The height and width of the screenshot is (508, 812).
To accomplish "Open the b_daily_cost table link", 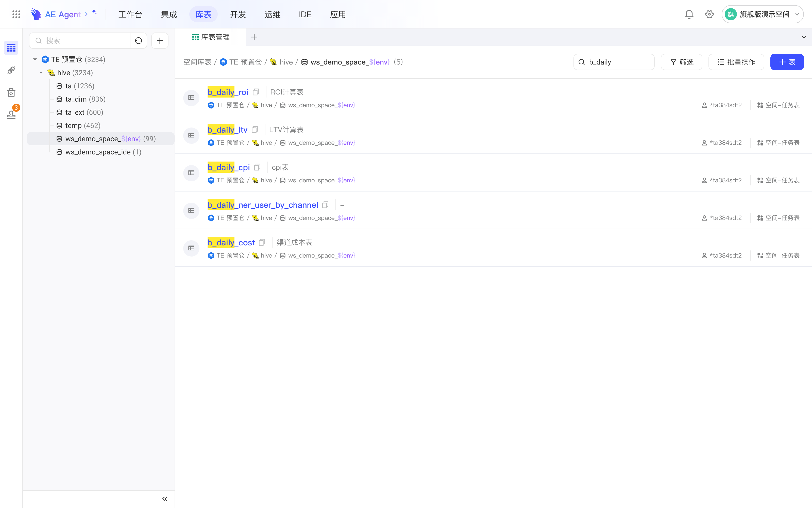I will coord(231,243).
